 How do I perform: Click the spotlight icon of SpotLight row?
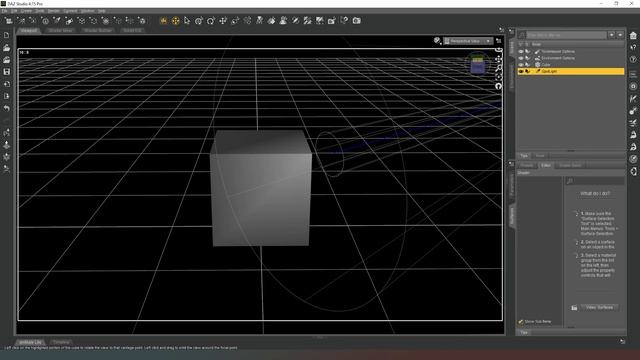538,71
